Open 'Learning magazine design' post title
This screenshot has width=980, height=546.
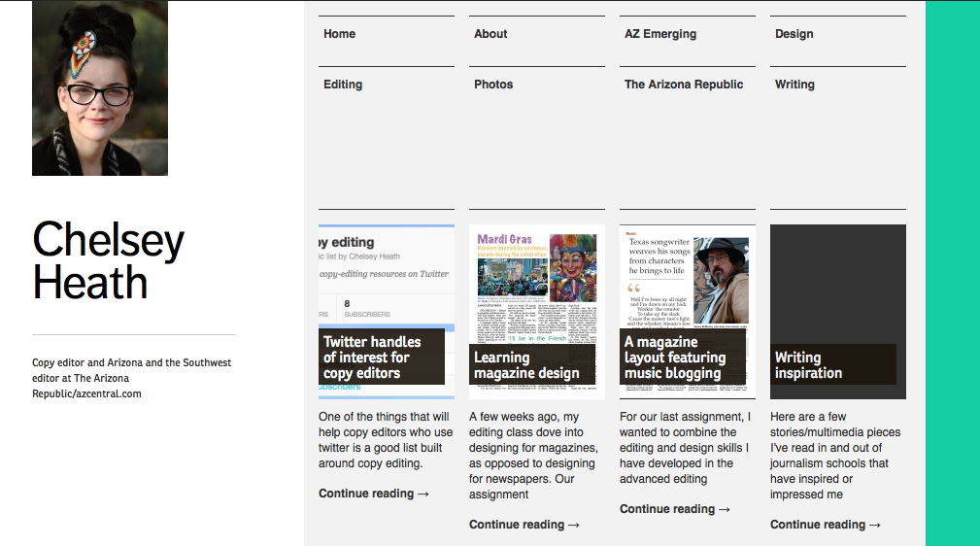[x=526, y=365]
